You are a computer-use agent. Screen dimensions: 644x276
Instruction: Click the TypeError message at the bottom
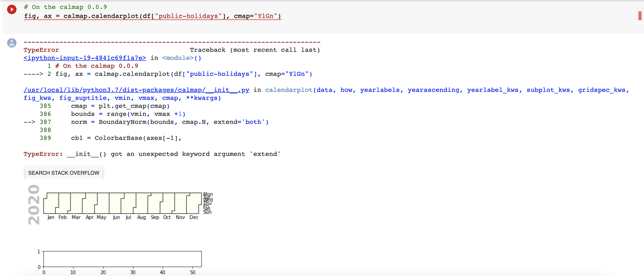152,154
